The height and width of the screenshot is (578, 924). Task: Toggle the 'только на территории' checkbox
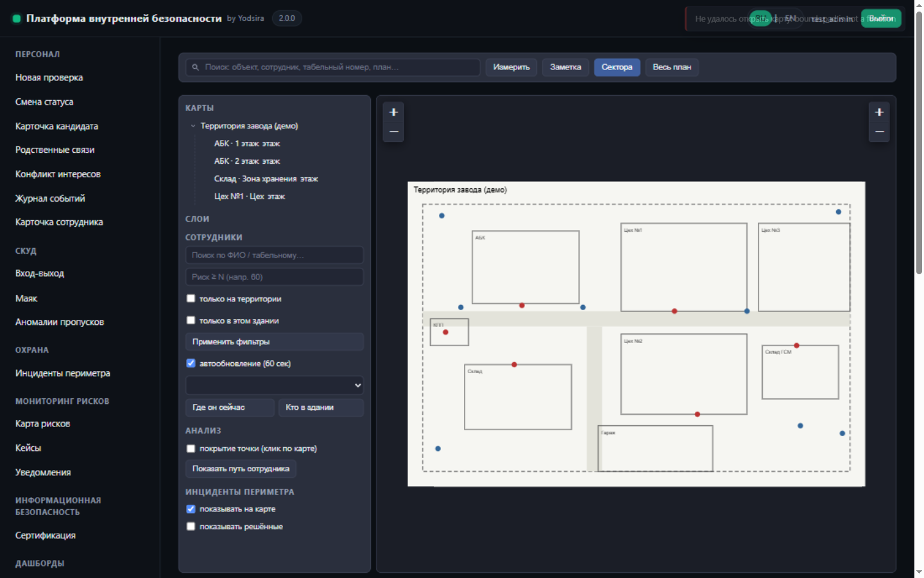[x=191, y=299]
